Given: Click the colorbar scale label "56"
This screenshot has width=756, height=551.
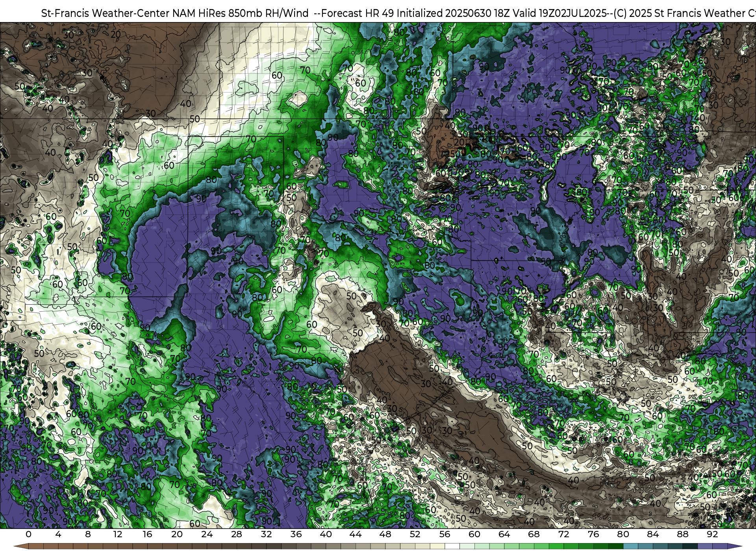Looking at the screenshot, I should (x=445, y=534).
